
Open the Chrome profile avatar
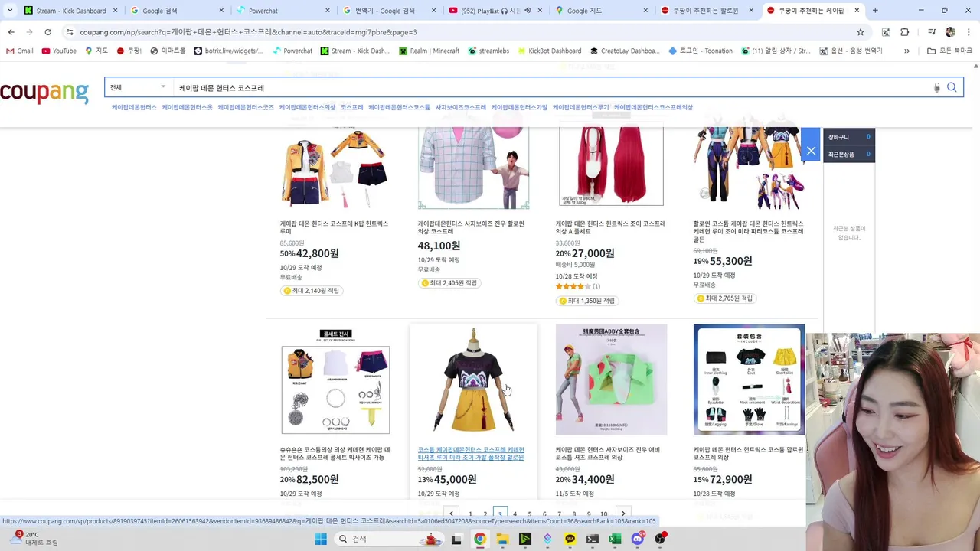coord(950,32)
